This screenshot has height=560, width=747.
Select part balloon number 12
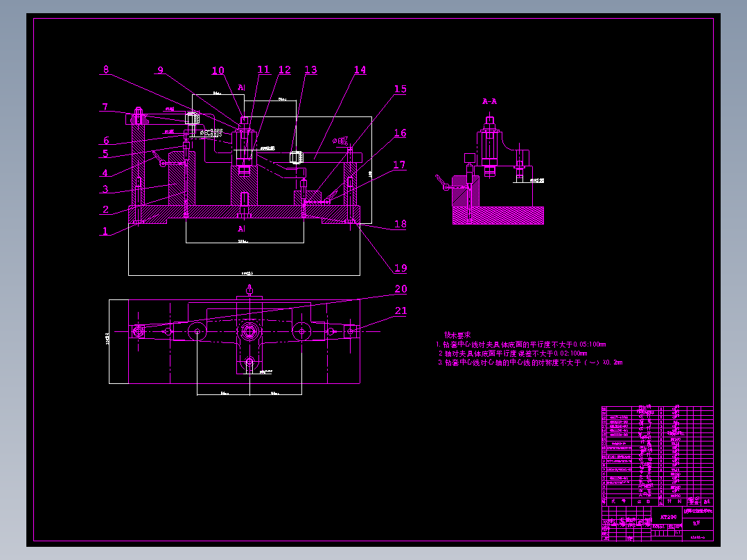(x=284, y=70)
